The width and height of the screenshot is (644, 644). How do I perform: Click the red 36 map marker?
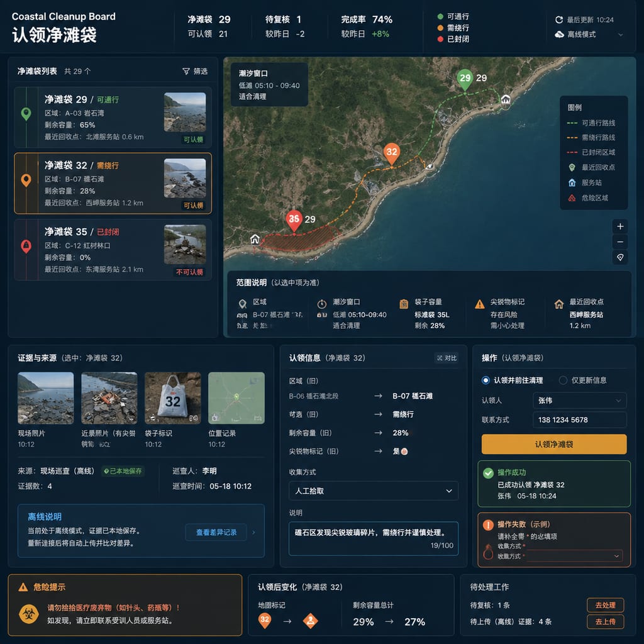(294, 221)
